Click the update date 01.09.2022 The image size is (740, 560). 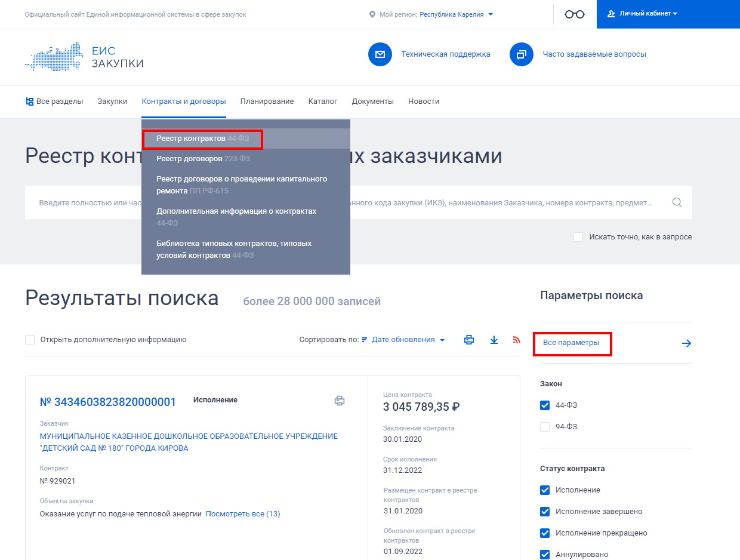(x=402, y=552)
